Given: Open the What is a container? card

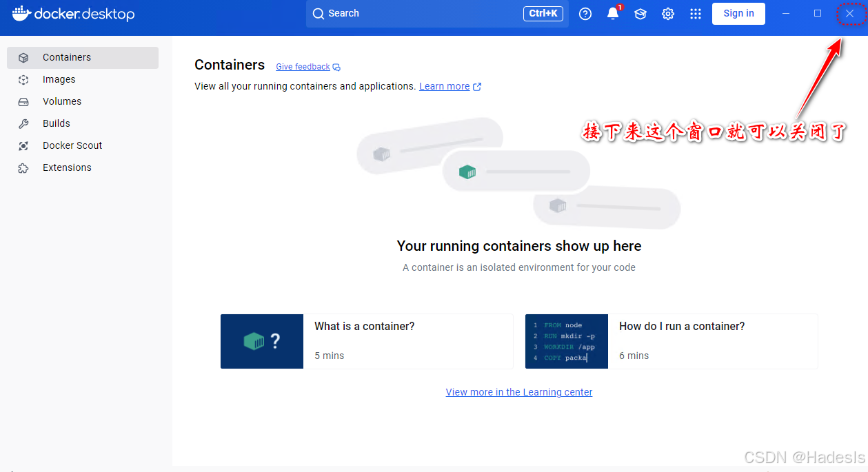Looking at the screenshot, I should click(367, 341).
